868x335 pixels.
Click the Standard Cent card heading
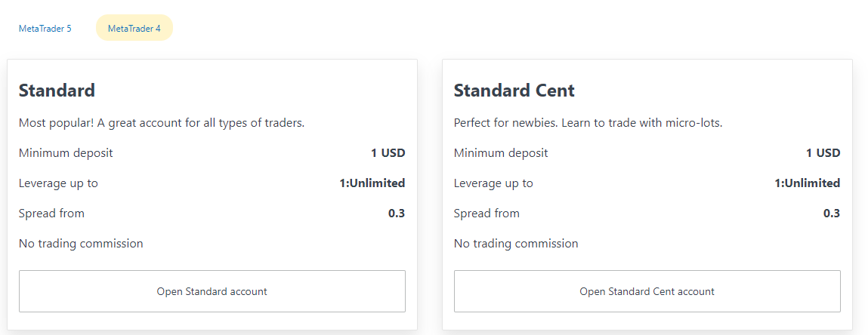514,91
